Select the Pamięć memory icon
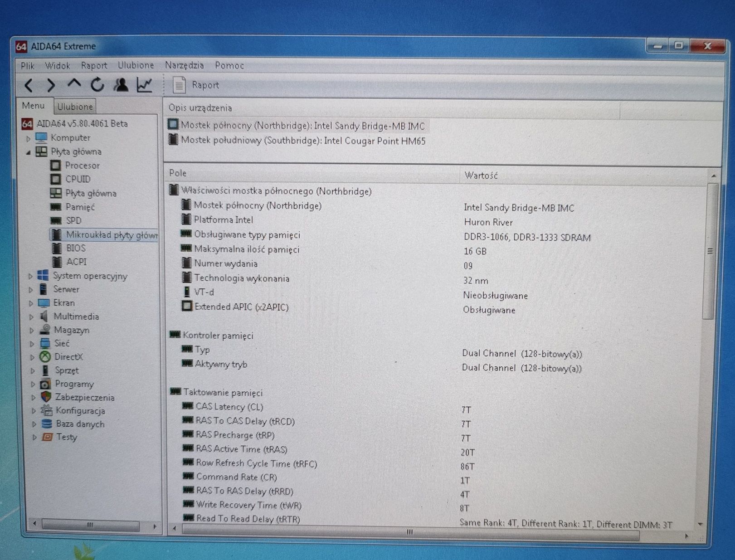Image resolution: width=735 pixels, height=560 pixels. point(56,207)
